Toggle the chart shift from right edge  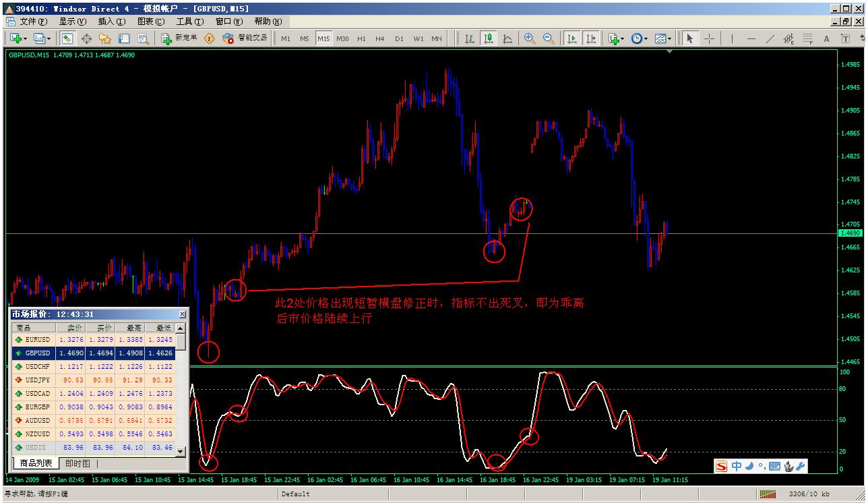[591, 38]
